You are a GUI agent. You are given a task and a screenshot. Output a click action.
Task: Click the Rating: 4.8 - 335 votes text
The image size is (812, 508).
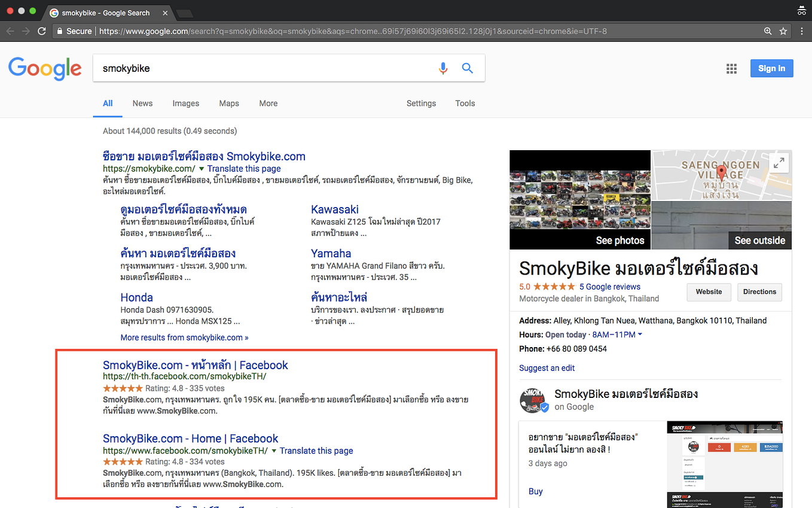pos(185,388)
